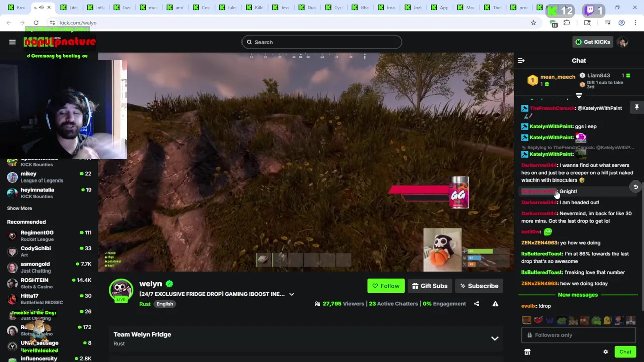The image size is (644, 362).
Task: Open the Rust category link
Action: point(145,304)
